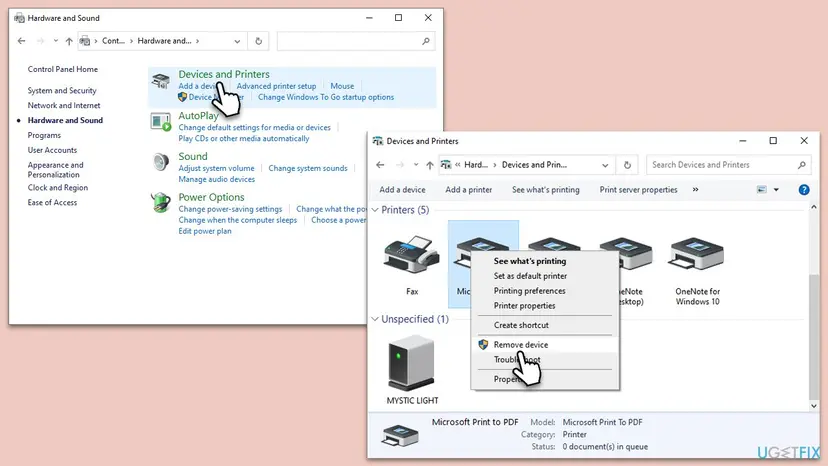Click Back arrow in Devices and Printers window
This screenshot has height=466, width=828.
(380, 165)
